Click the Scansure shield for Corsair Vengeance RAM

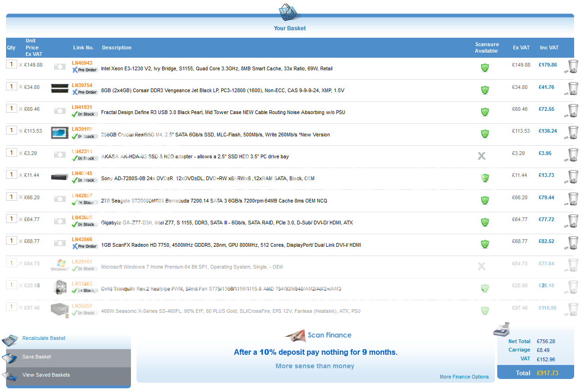tap(485, 89)
